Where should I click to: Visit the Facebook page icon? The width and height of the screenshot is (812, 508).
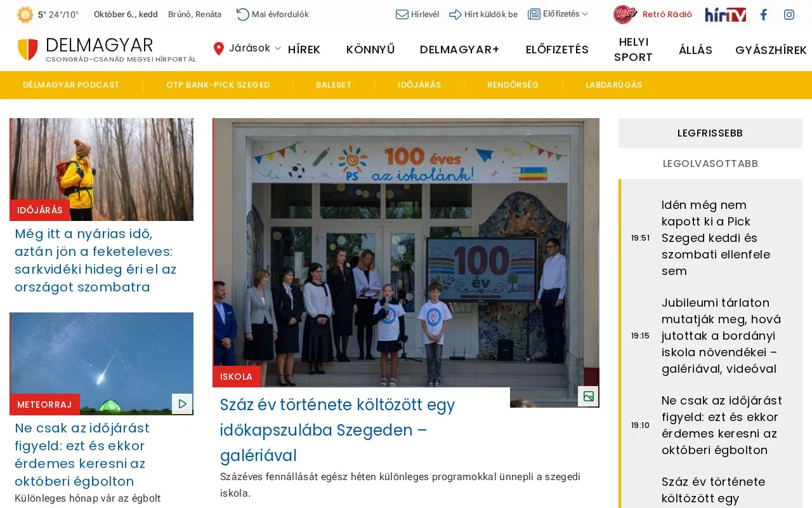[764, 15]
